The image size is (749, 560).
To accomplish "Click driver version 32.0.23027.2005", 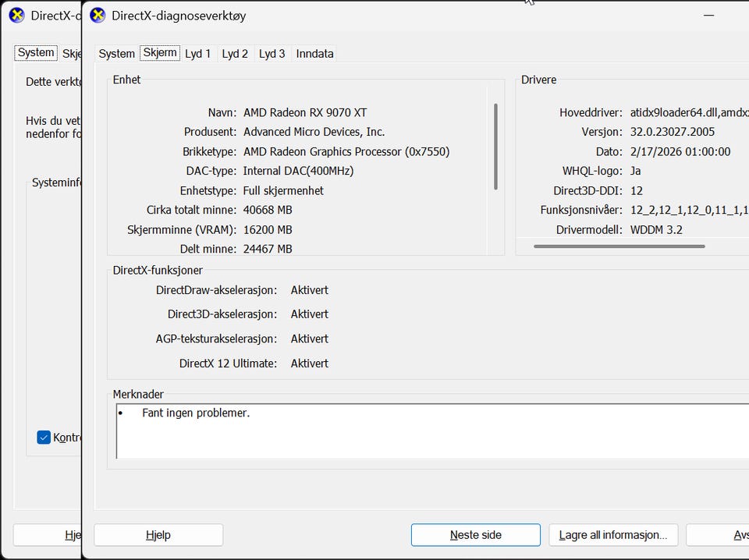I will tap(673, 132).
